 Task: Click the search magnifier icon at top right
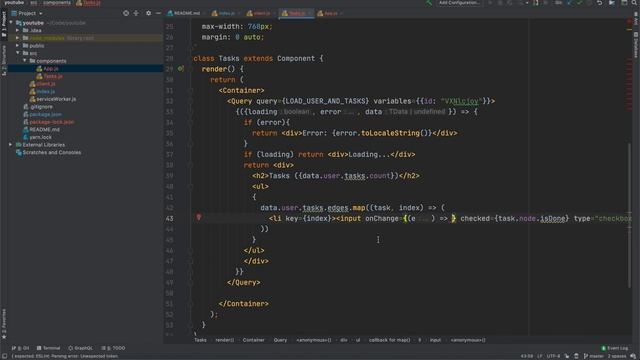click(635, 3)
